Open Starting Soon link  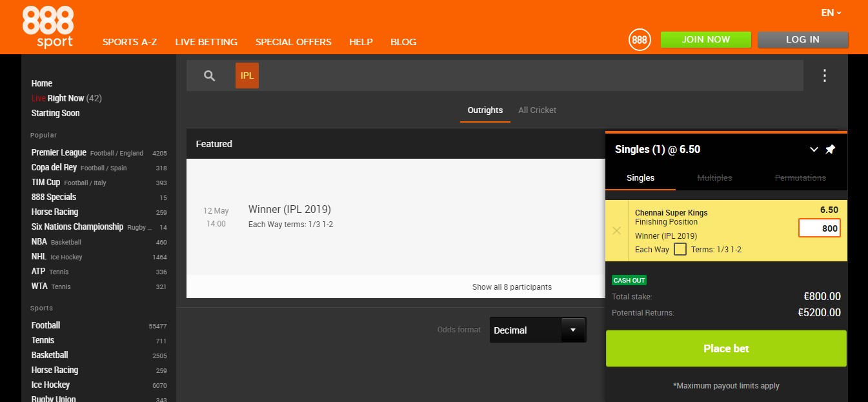56,113
